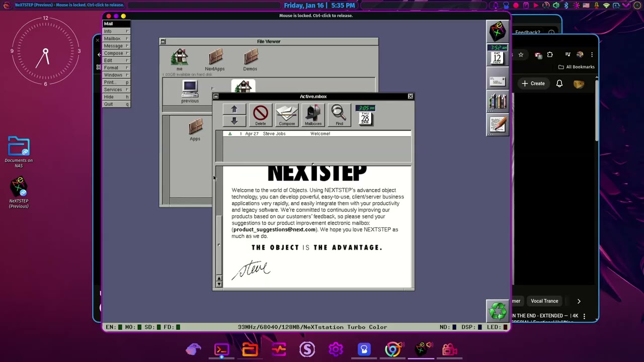Open the browser three-dot menu
644x362 pixels.
[592, 55]
